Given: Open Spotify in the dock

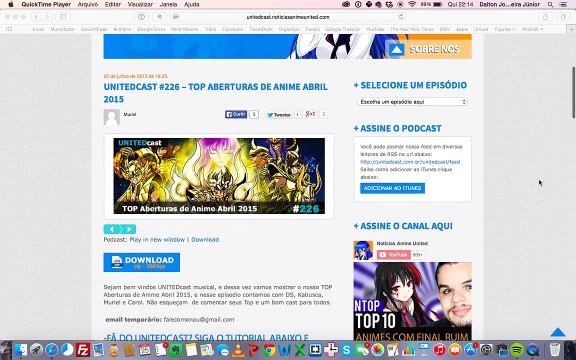Looking at the screenshot, I should pos(517,350).
